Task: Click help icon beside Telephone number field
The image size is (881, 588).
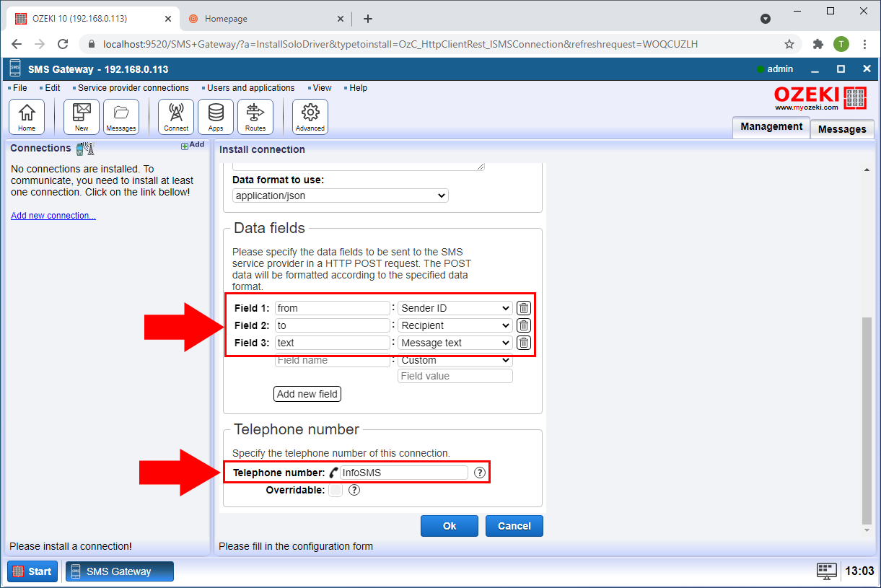Action: (x=480, y=473)
